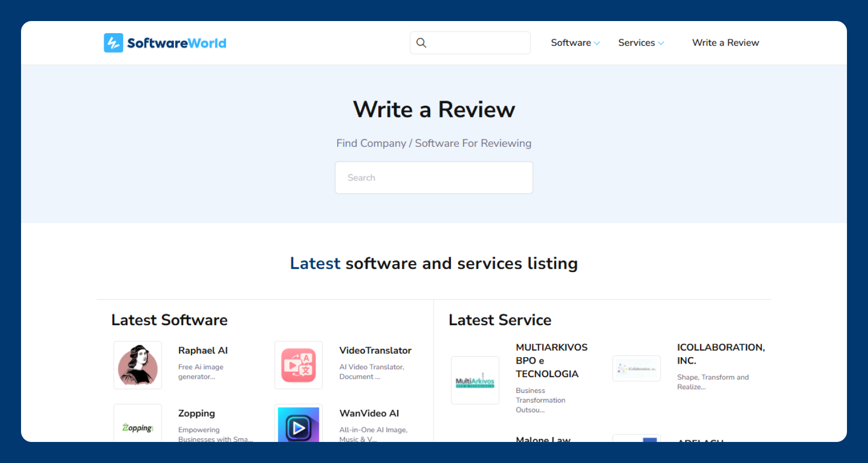Image resolution: width=868 pixels, height=463 pixels.
Task: Open the VideoTranslator pink app icon
Action: point(298,365)
